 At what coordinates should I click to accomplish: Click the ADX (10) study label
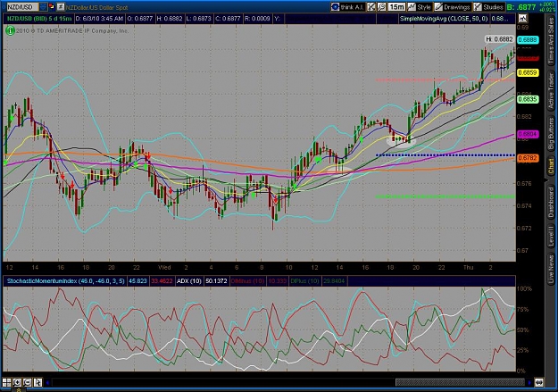click(x=189, y=281)
